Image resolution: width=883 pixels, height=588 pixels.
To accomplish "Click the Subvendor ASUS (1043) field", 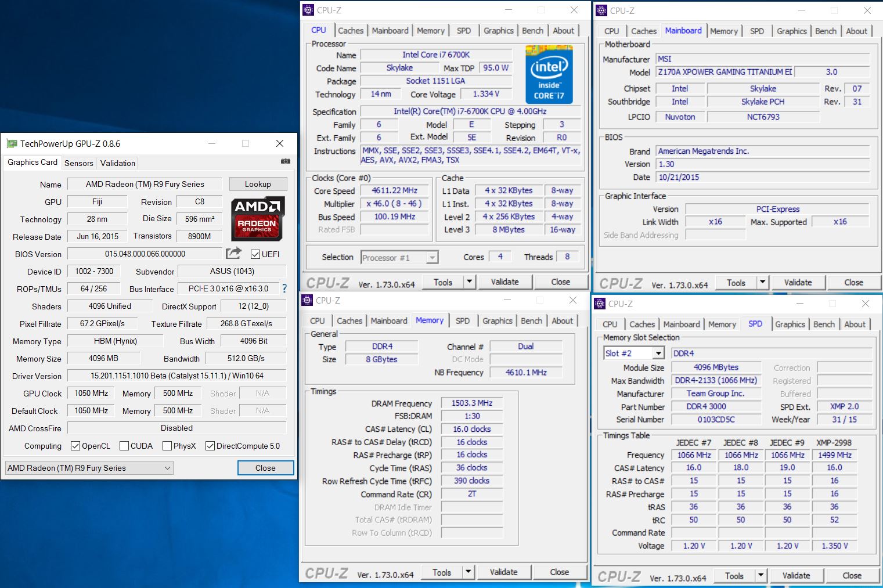I will (x=232, y=271).
